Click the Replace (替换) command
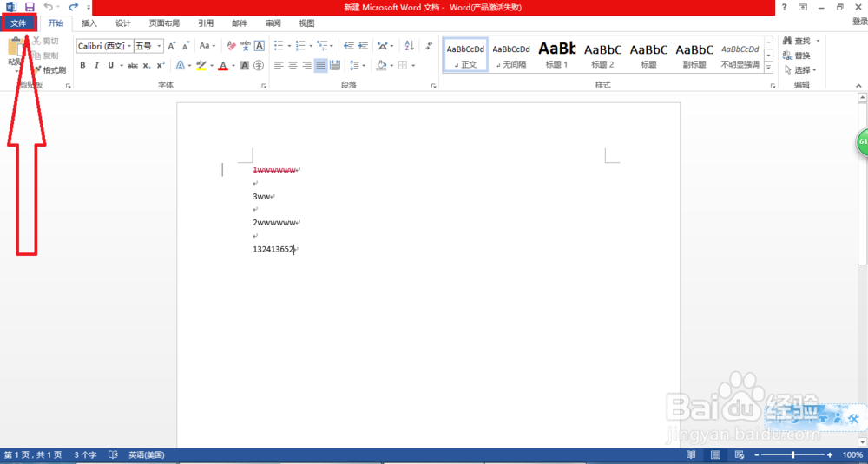 (797, 56)
